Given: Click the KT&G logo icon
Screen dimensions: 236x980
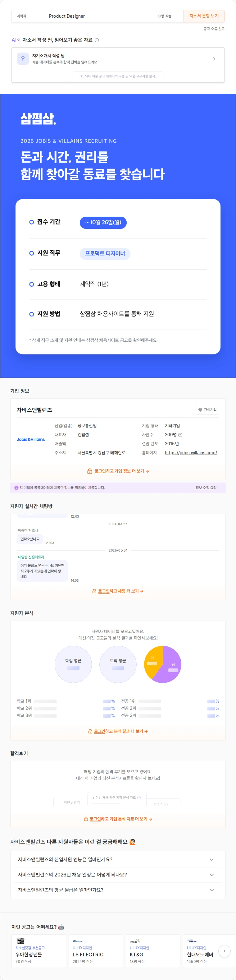Looking at the screenshot, I should coord(134,941).
